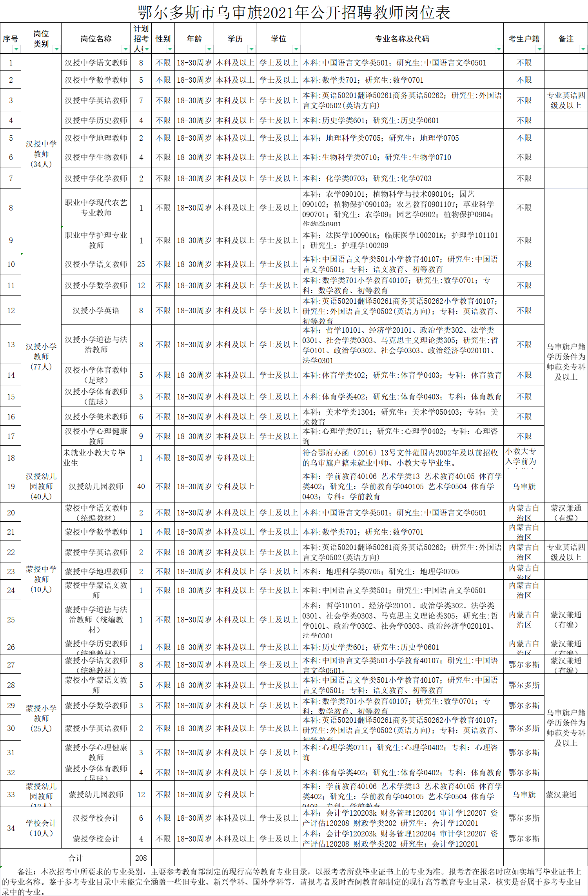The image size is (588, 896).
Task: Select the cell 蒙授幼儿园教师
Action: tap(96, 794)
